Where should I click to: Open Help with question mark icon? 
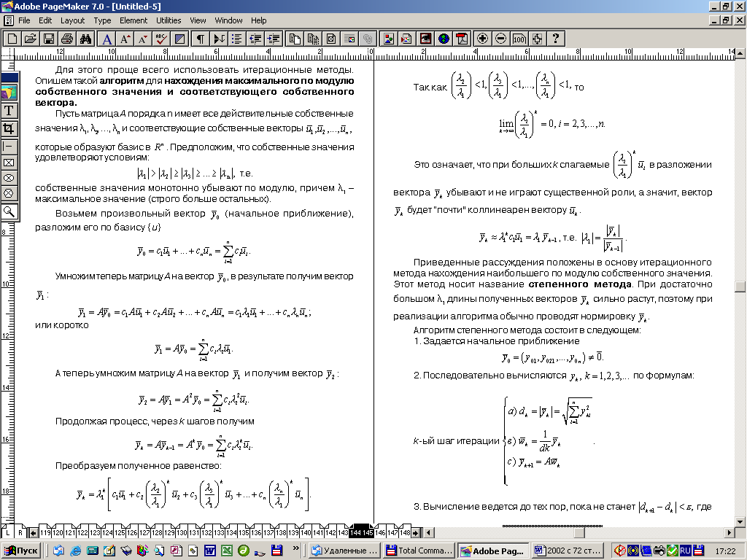(x=555, y=39)
